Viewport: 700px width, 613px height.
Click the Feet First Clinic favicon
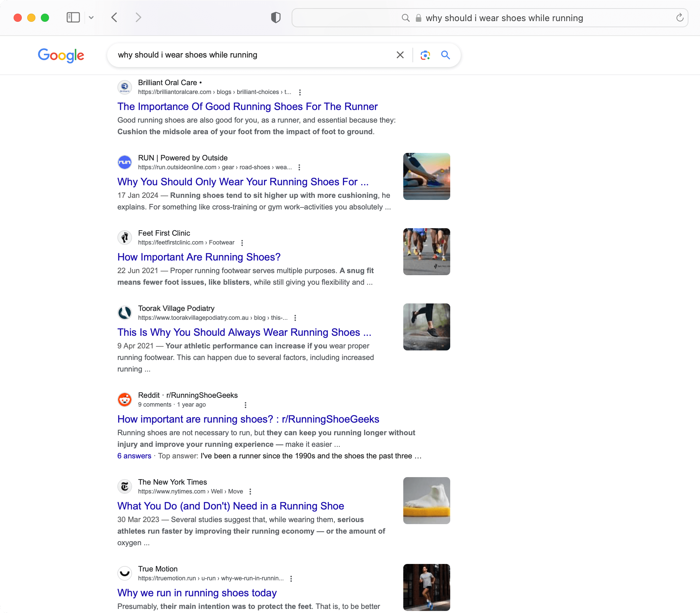point(125,237)
